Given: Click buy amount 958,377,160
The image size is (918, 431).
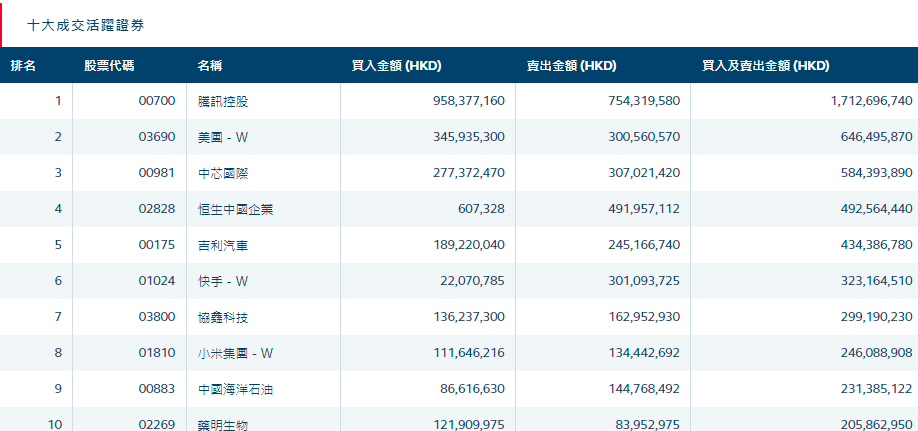Looking at the screenshot, I should [x=469, y=101].
